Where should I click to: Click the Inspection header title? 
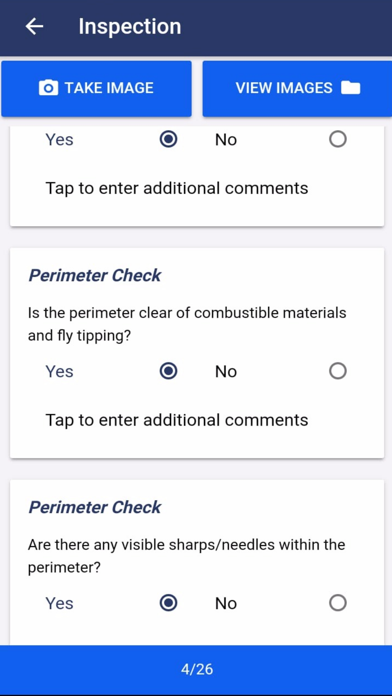tap(130, 27)
